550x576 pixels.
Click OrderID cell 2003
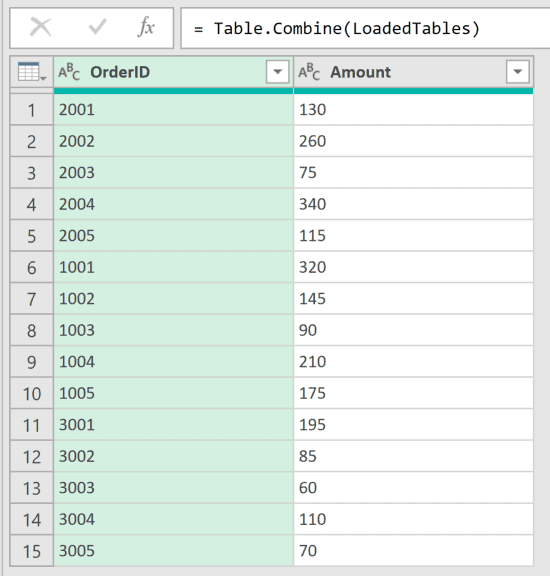click(173, 173)
